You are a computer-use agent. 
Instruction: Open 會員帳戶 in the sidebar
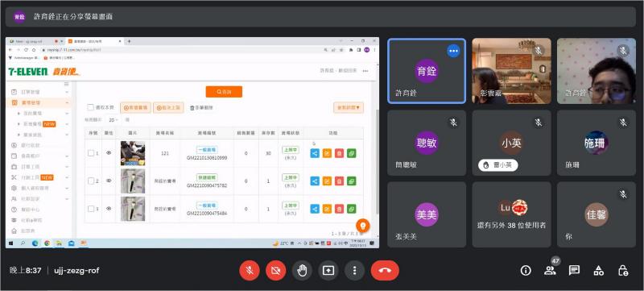pyautogui.click(x=31, y=156)
